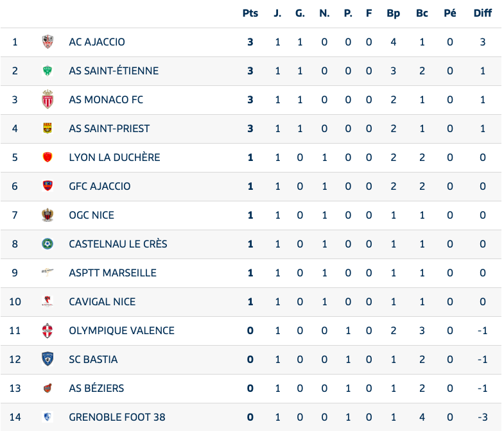This screenshot has height=431, width=504.
Task: Click the Castelnau Le Crès round logo
Action: pos(48,244)
